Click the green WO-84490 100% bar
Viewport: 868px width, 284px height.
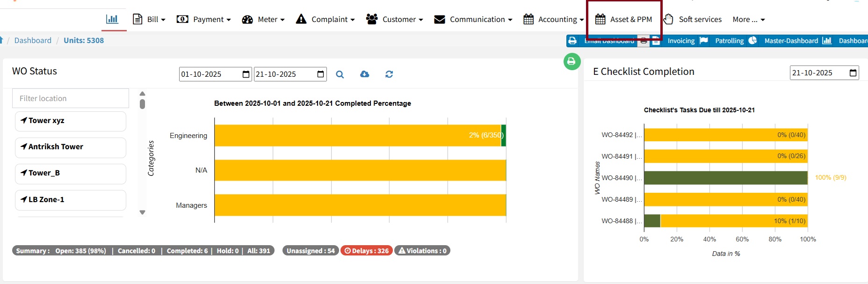point(725,178)
